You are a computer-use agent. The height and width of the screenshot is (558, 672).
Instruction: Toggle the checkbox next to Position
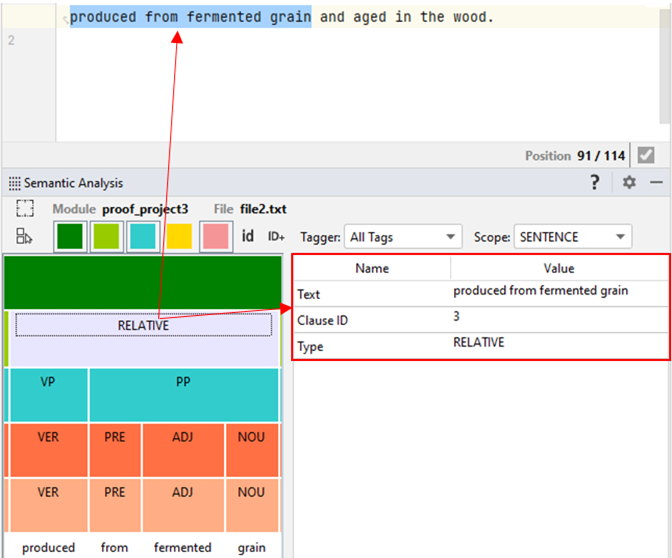click(646, 155)
